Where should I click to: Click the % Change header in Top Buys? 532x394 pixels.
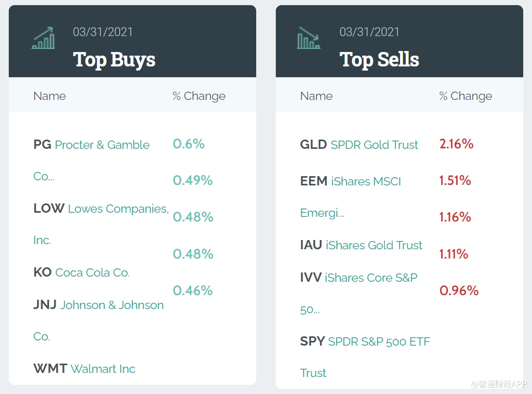coord(199,96)
